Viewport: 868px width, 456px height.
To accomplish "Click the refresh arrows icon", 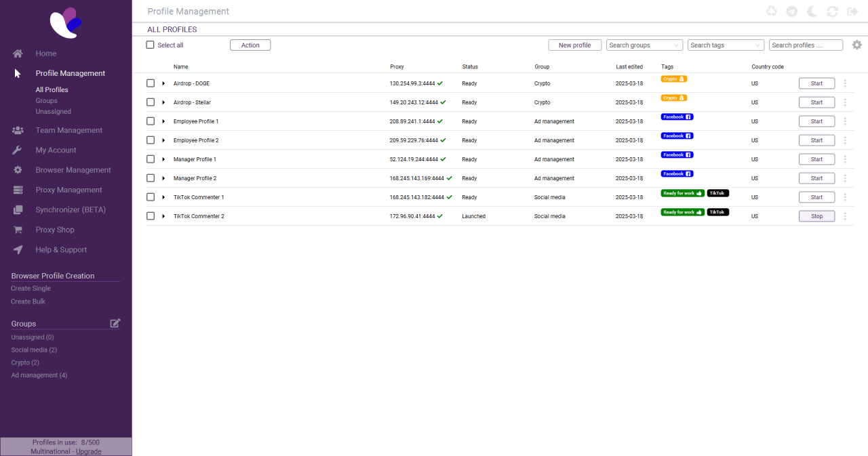I will pyautogui.click(x=833, y=12).
